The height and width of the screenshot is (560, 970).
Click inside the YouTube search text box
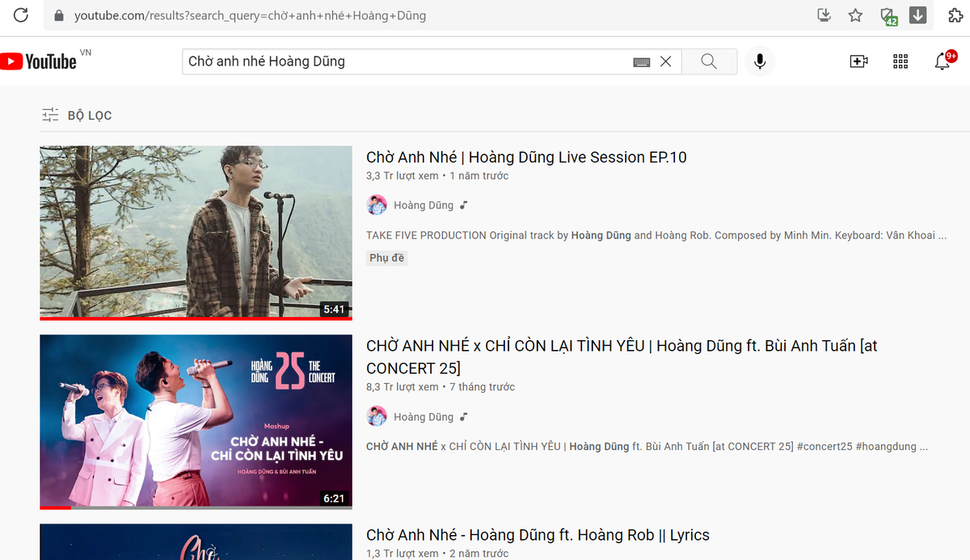point(404,61)
